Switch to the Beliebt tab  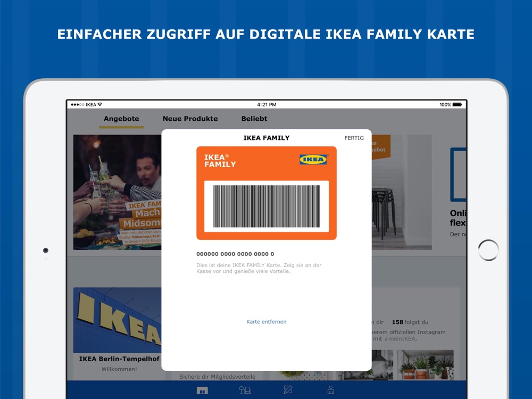pos(254,119)
